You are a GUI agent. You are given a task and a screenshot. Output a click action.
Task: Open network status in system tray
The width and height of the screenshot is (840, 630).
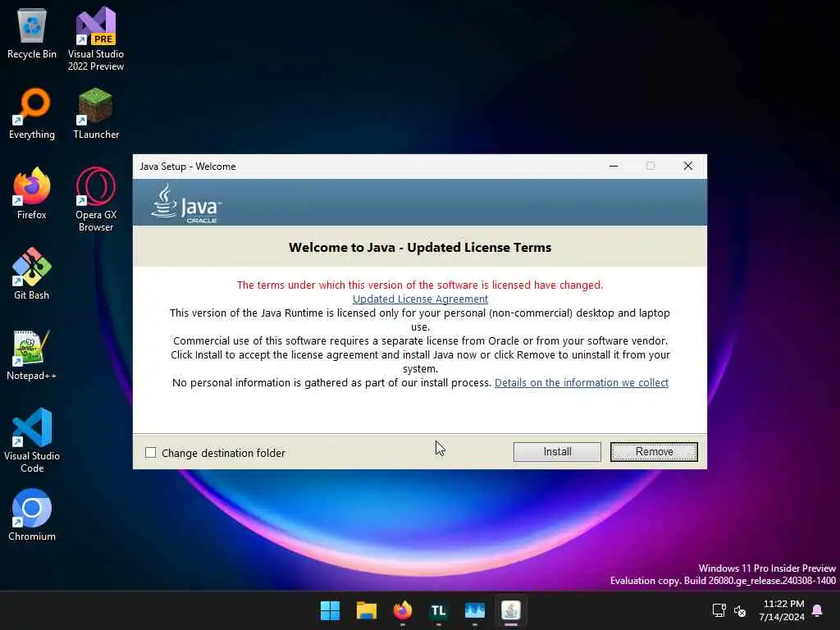(719, 610)
